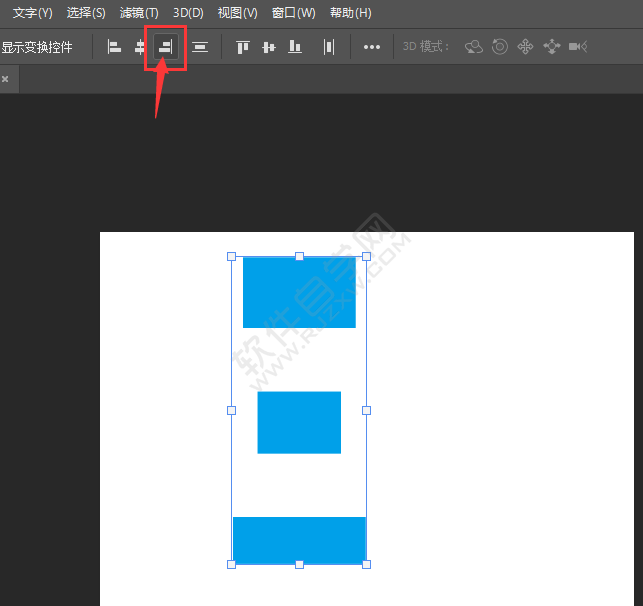Click the bottom-left transform handle
This screenshot has width=643, height=606.
point(231,565)
